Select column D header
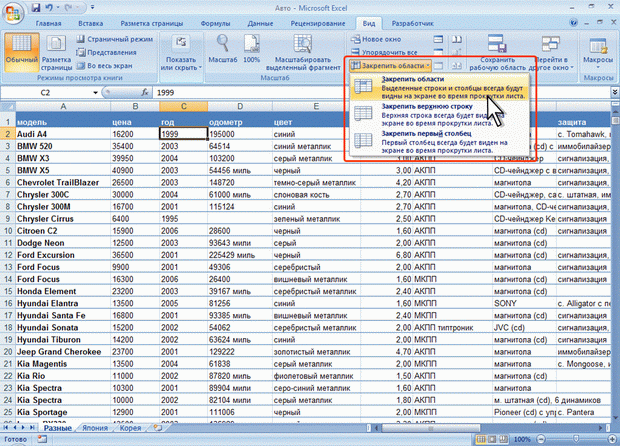 pos(240,106)
